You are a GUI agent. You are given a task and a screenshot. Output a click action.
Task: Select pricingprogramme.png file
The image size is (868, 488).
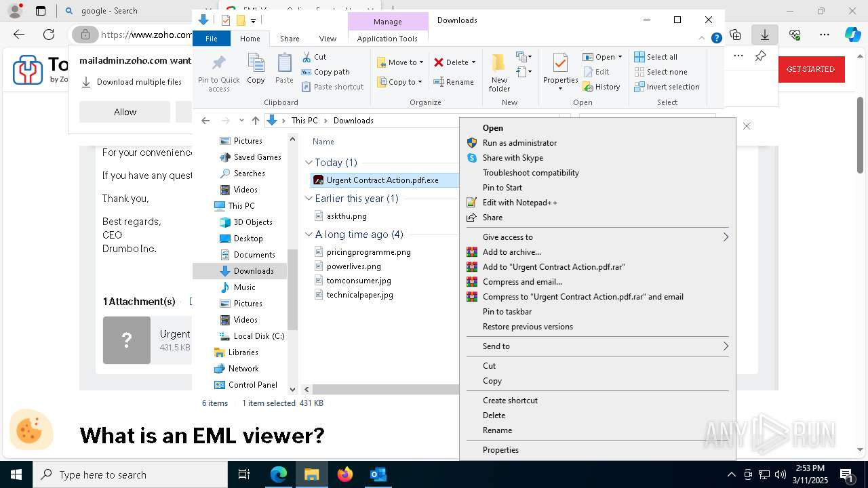368,252
